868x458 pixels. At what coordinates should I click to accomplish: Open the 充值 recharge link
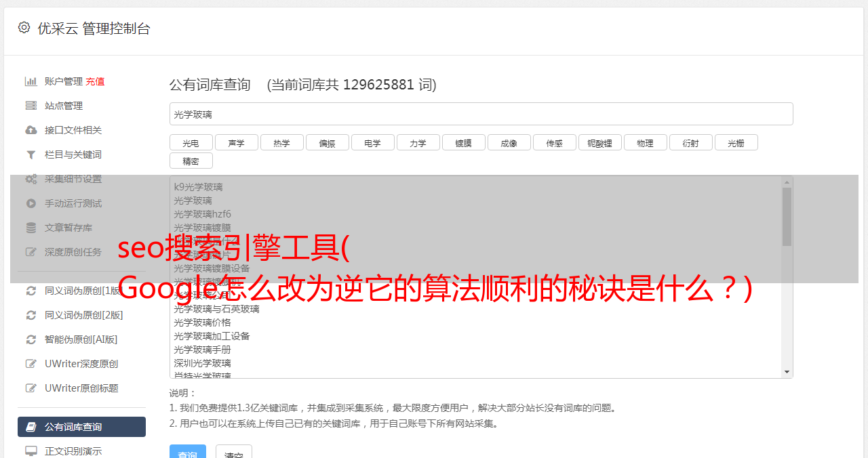point(95,81)
